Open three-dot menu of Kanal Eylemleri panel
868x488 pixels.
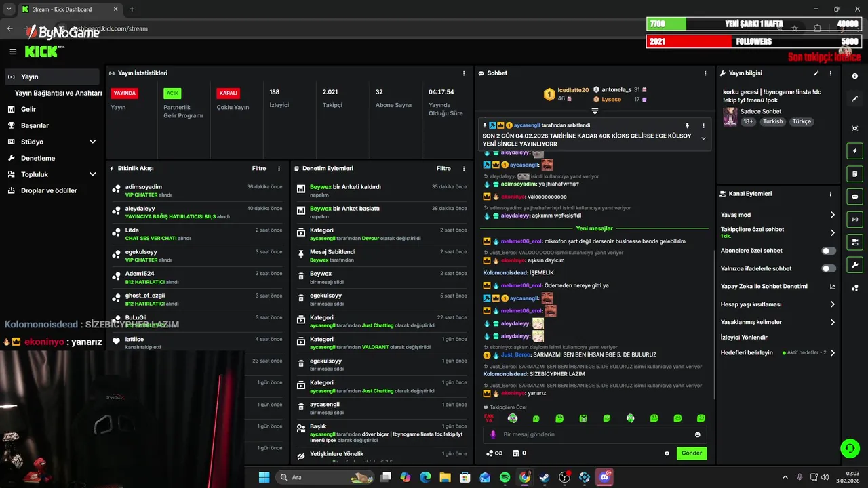tap(832, 194)
